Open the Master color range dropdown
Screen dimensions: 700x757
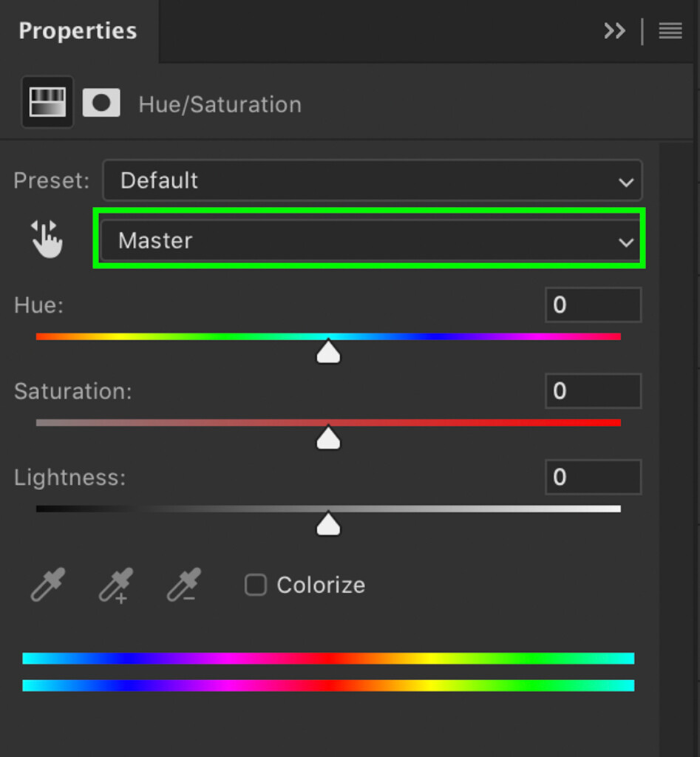click(x=371, y=240)
